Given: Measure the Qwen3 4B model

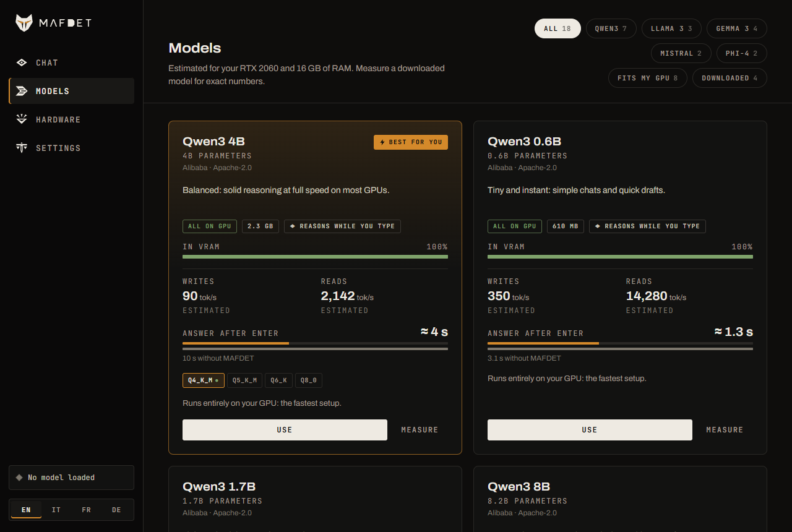Looking at the screenshot, I should point(420,430).
